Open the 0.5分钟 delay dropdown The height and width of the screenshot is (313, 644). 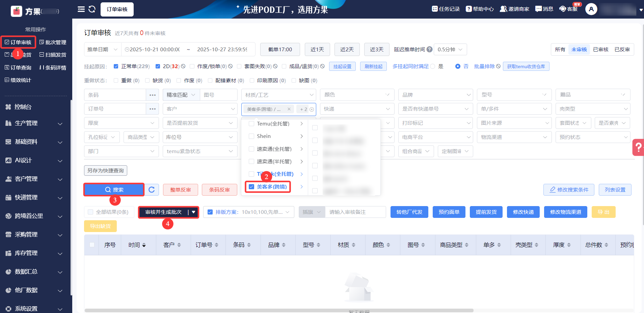pos(450,49)
